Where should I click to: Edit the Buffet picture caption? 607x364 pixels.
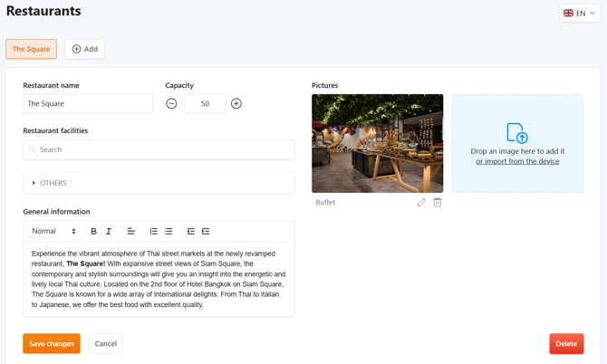[421, 203]
